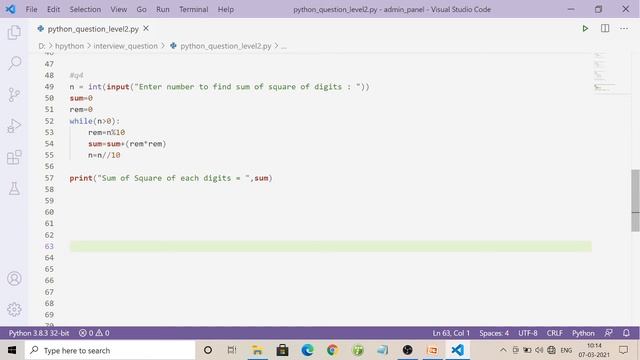The height and width of the screenshot is (360, 640).
Task: Open the Go menu
Action: click(x=142, y=9)
